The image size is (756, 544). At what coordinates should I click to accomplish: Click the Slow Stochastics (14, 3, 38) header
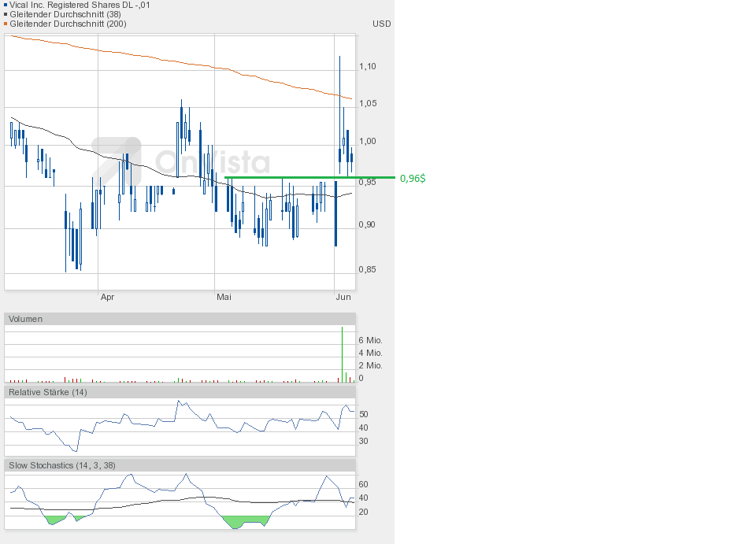[x=61, y=465]
